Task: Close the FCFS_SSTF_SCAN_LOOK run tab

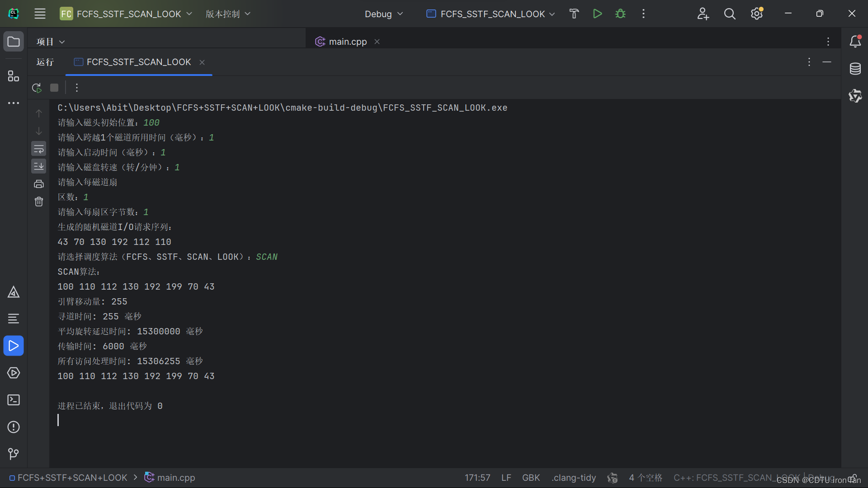Action: tap(202, 62)
